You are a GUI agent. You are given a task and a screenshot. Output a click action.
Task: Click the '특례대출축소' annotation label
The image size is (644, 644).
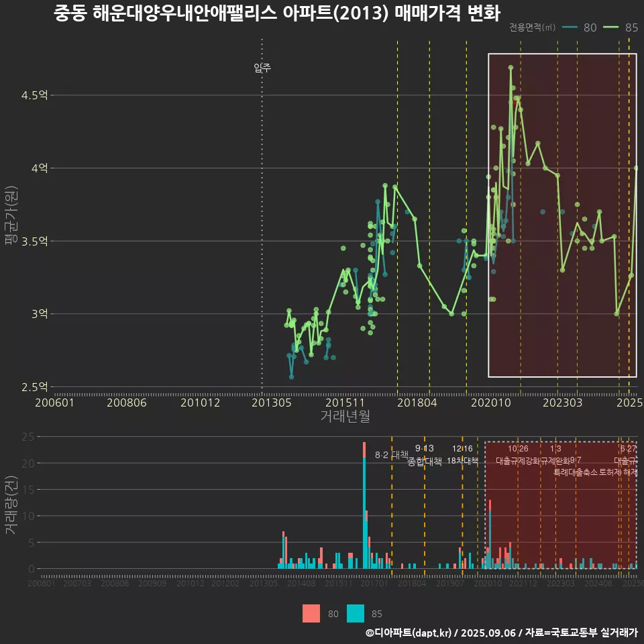pyautogui.click(x=575, y=472)
